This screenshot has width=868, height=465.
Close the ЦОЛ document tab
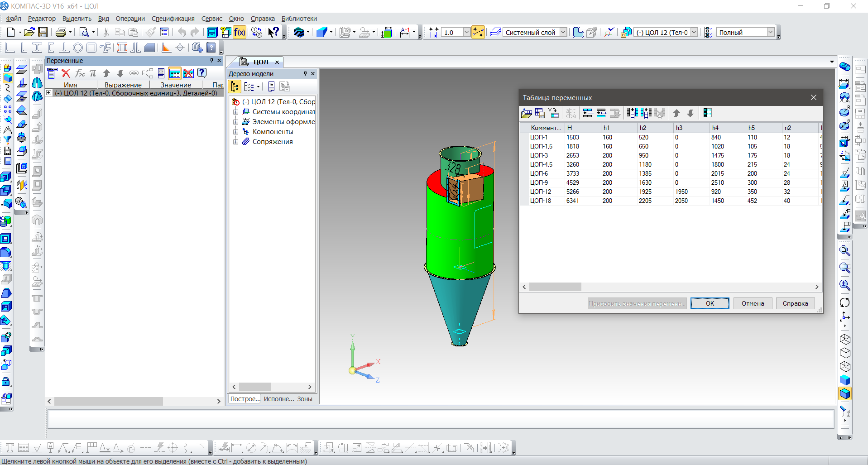[277, 62]
